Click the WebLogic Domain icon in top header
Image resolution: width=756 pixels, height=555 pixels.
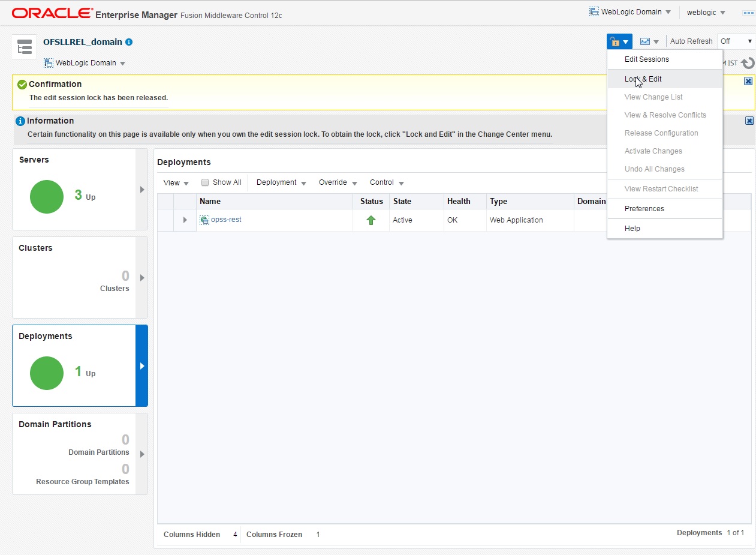(x=594, y=11)
